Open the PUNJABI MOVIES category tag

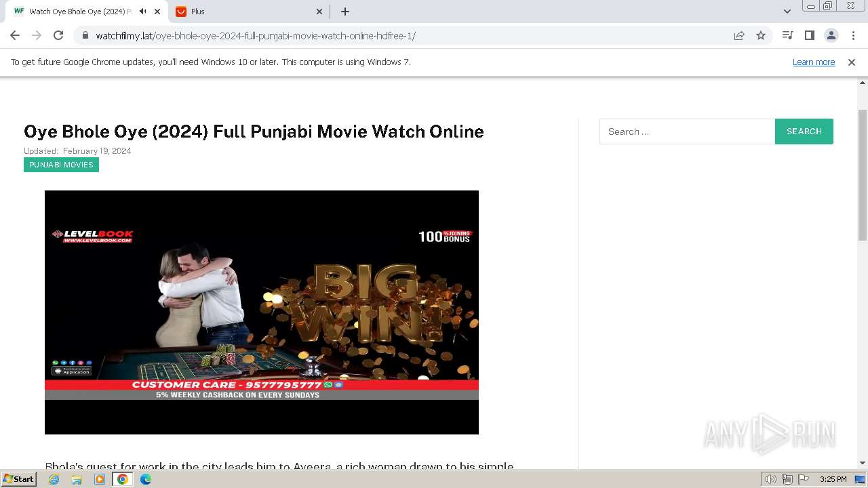[x=61, y=165]
